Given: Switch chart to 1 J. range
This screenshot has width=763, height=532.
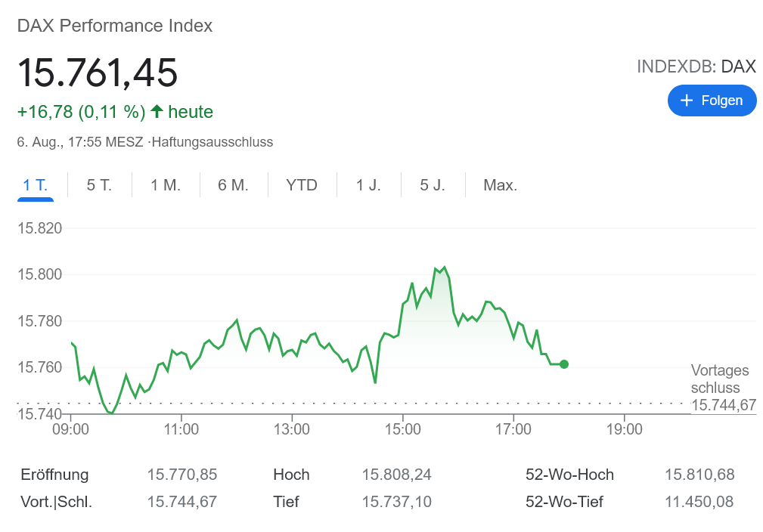Looking at the screenshot, I should [368, 185].
